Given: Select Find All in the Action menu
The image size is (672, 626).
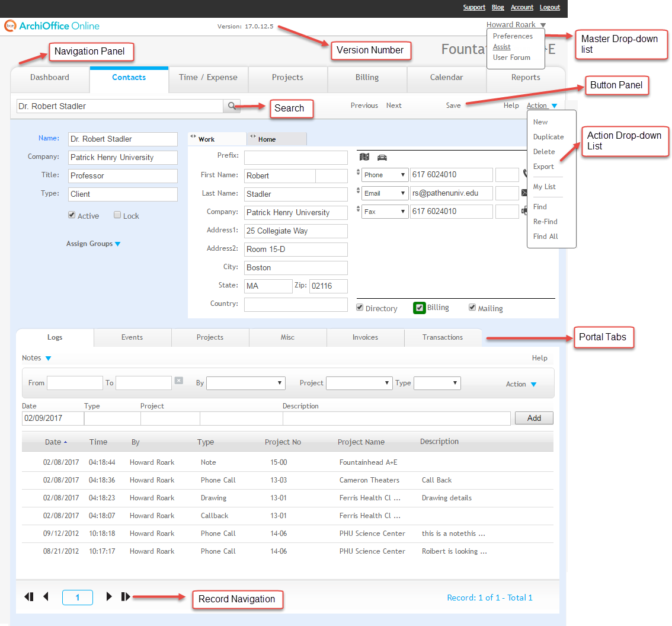Looking at the screenshot, I should coord(546,237).
